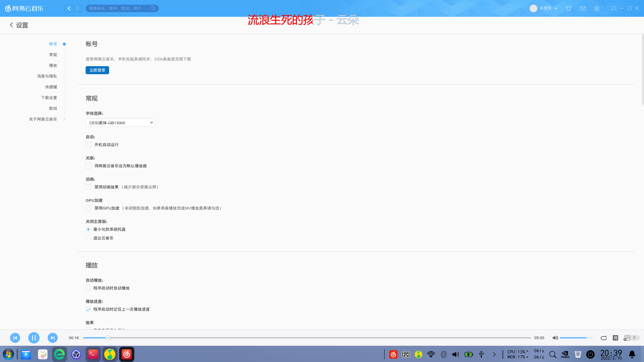Click the battery tray icon
Image resolution: width=644 pixels, height=362 pixels.
469,354
